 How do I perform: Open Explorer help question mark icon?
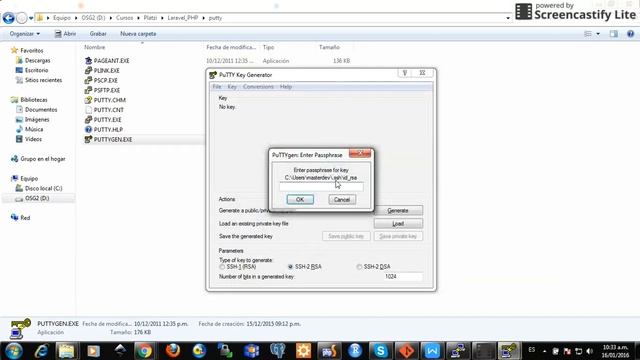[x=630, y=34]
